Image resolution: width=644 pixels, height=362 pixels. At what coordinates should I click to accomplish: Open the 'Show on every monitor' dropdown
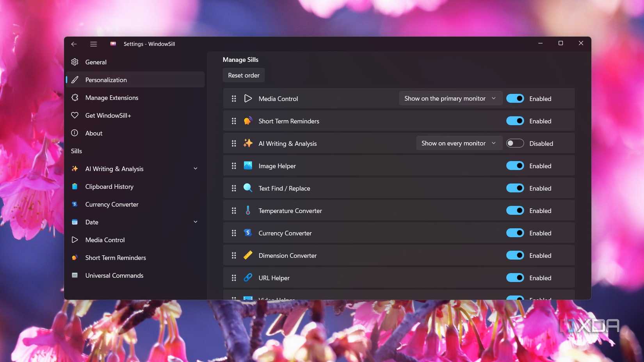459,143
